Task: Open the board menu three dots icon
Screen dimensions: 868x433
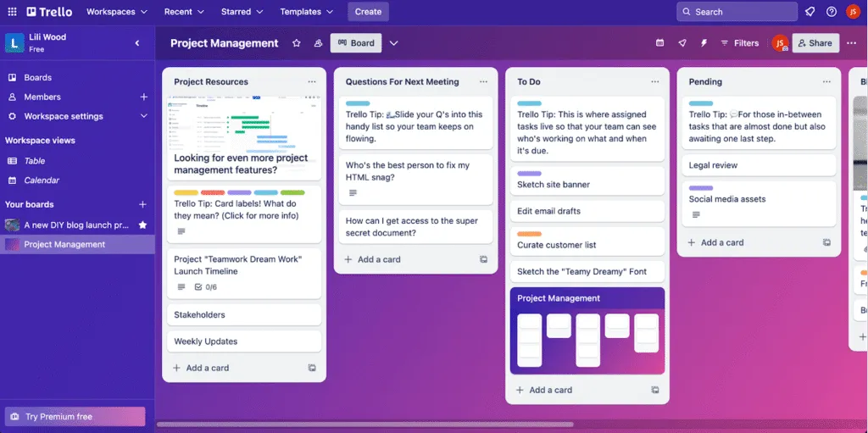Action: (851, 42)
